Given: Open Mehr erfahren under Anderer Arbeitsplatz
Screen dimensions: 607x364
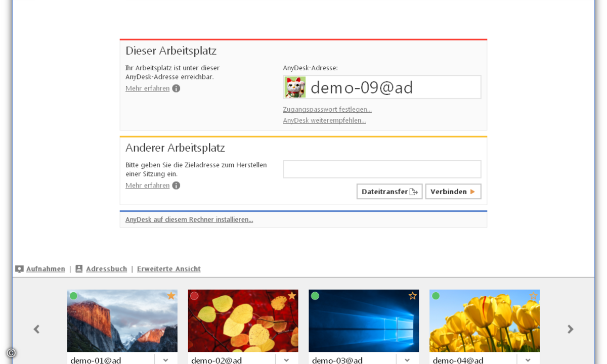Looking at the screenshot, I should (148, 186).
